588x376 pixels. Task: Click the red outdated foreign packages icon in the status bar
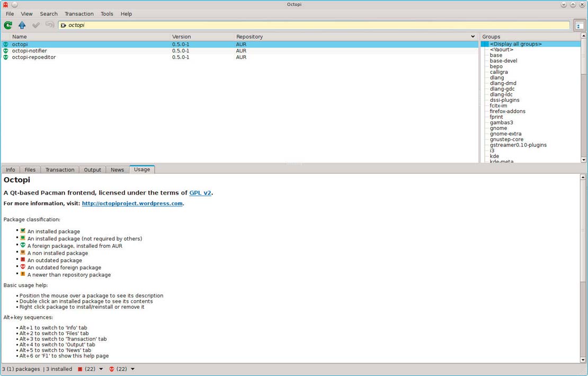[111, 369]
